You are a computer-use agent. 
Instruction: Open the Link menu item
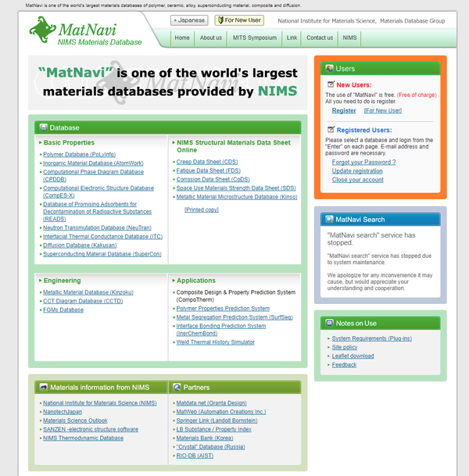[x=292, y=38]
